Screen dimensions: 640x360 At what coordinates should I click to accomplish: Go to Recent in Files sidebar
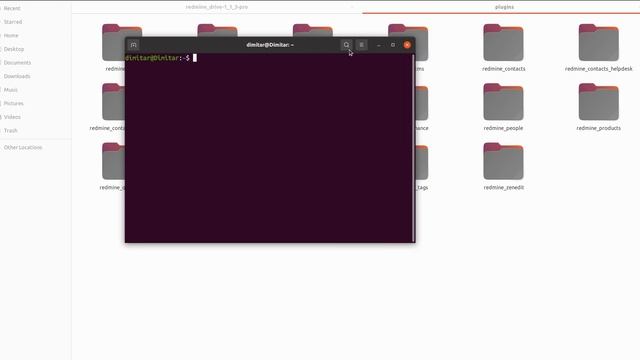12,8
